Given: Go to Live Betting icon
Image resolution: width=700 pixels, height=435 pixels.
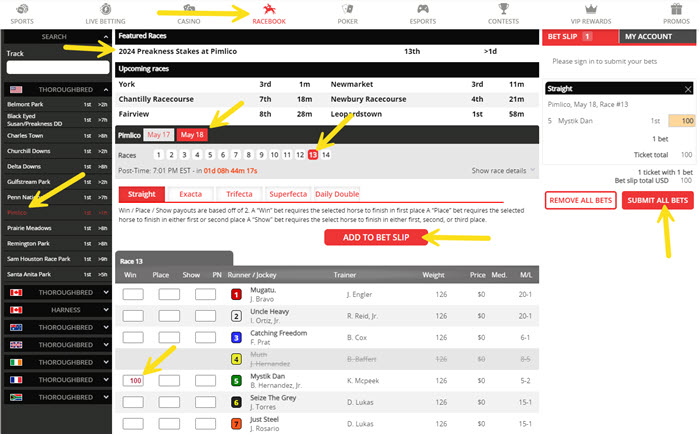Looking at the screenshot, I should [105, 8].
